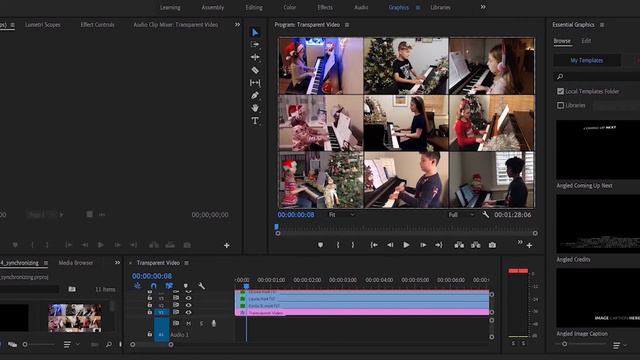Click Essential Graphics search field
Viewport: 640px width, 360px height.
[598, 76]
